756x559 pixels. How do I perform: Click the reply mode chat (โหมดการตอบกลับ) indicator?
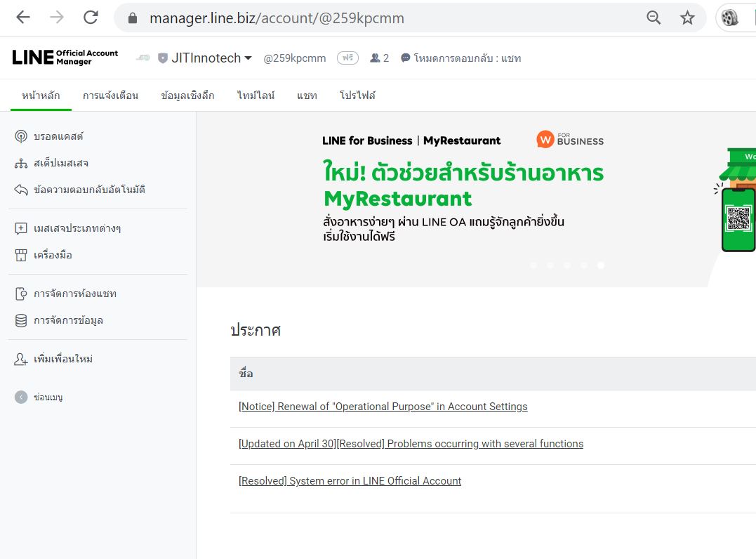coord(461,58)
